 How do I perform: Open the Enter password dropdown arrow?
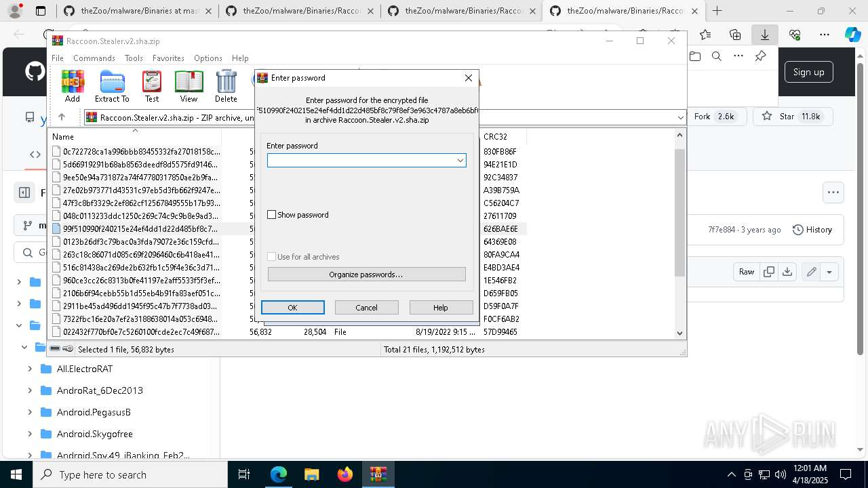tap(460, 161)
